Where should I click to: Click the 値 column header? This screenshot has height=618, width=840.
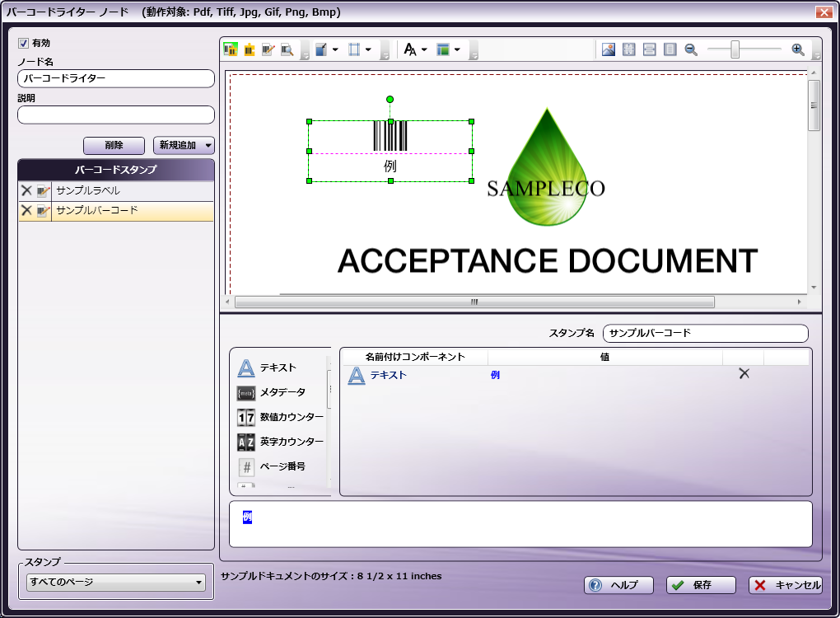pyautogui.click(x=604, y=357)
